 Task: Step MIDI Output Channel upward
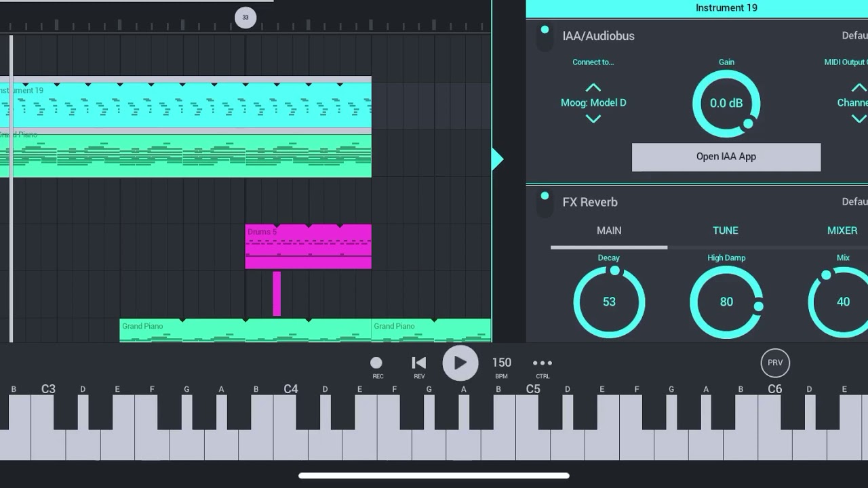pyautogui.click(x=859, y=87)
